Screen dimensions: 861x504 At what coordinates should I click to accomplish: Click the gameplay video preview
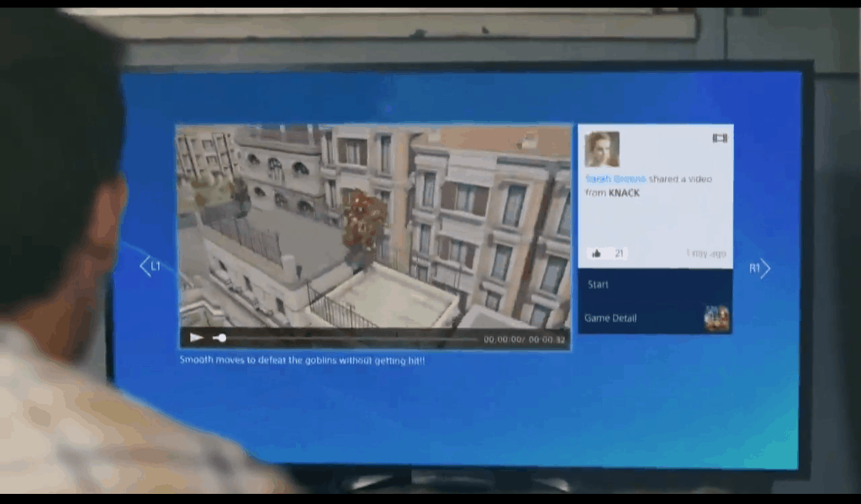coord(373,227)
